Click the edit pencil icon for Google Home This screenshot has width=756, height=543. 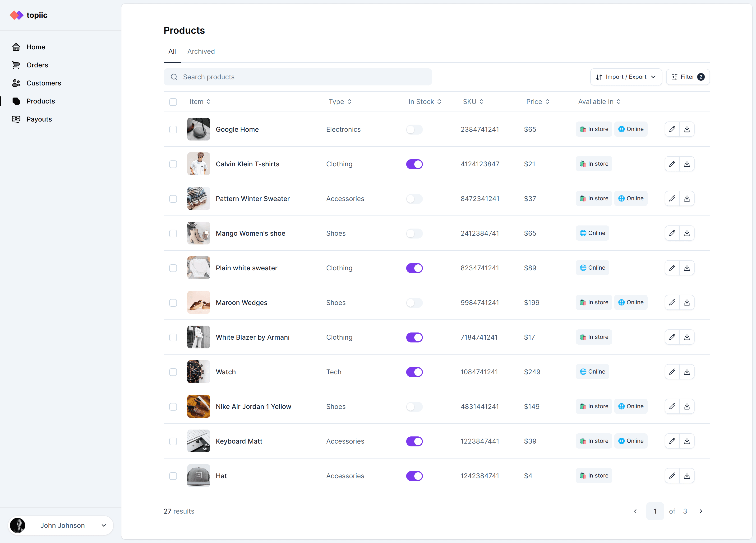[x=672, y=129]
